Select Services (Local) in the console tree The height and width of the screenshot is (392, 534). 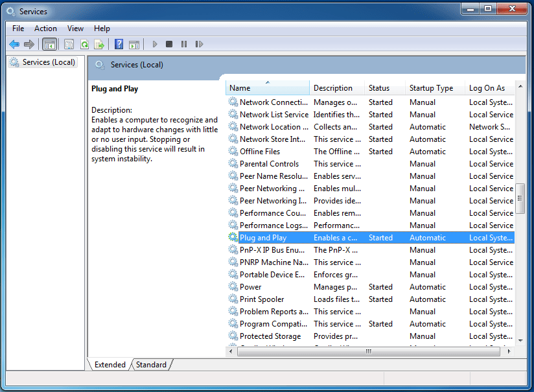click(x=49, y=62)
